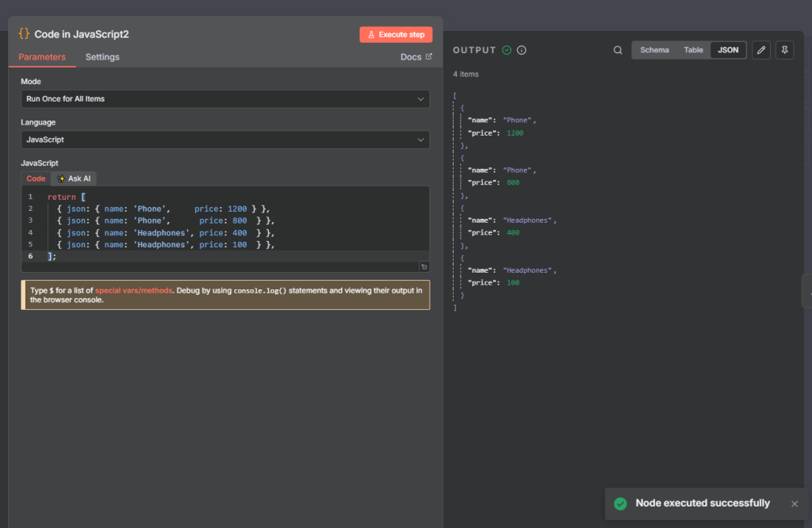Click the search icon in Output panel
This screenshot has height=528, width=812.
[618, 50]
